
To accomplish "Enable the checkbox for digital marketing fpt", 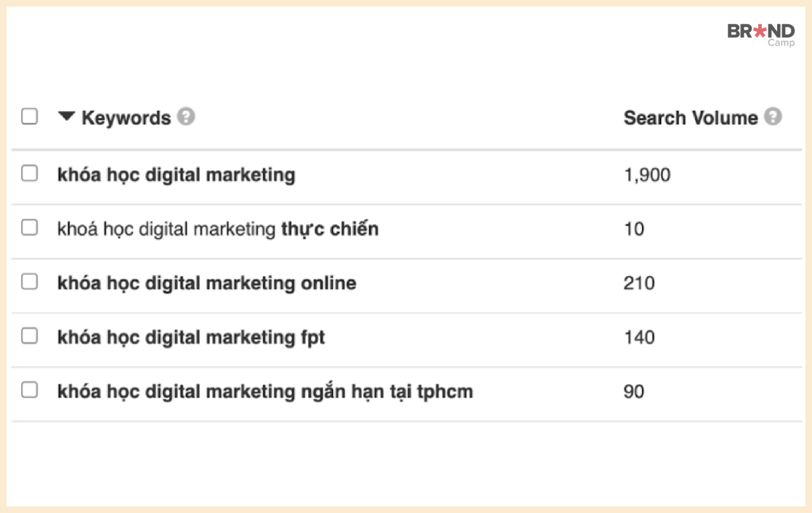I will click(x=29, y=336).
